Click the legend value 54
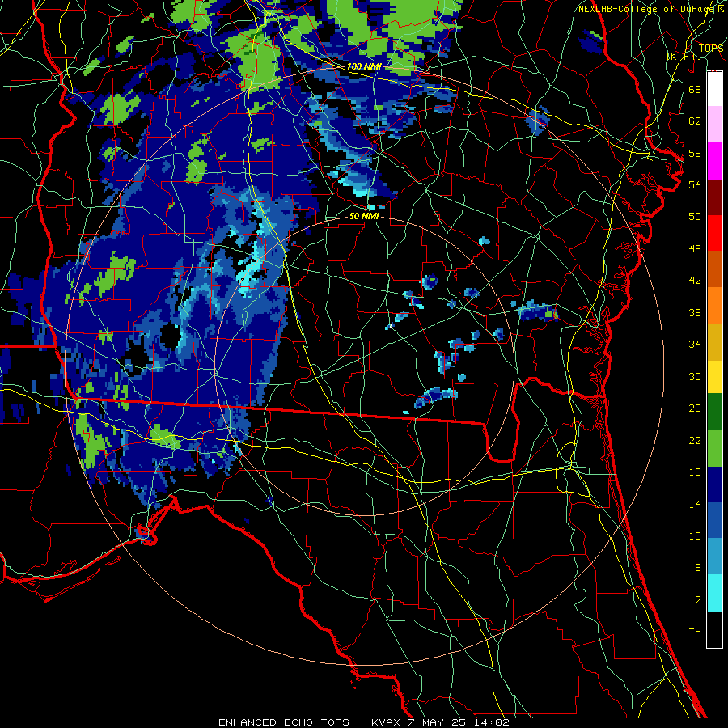This screenshot has width=728, height=728. pyautogui.click(x=695, y=184)
